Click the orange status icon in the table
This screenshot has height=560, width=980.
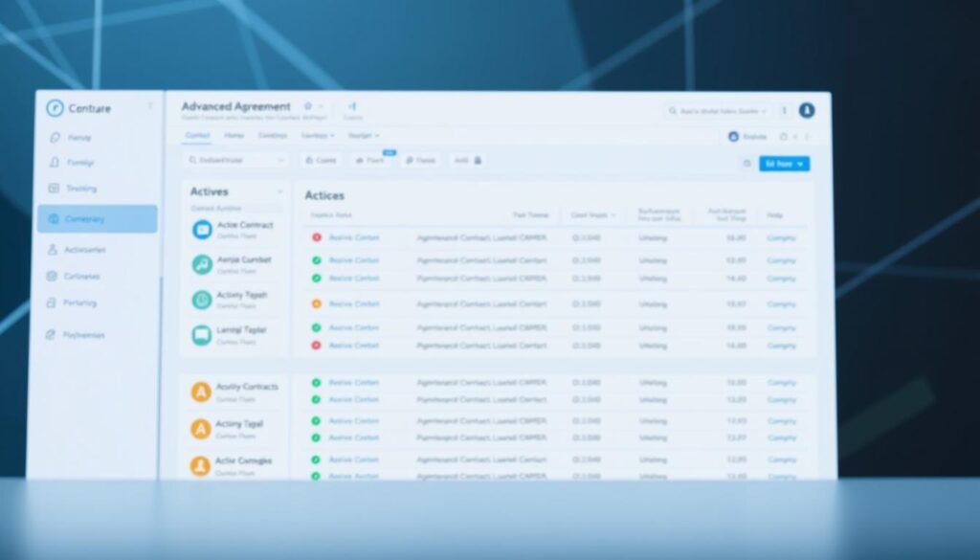(x=316, y=303)
